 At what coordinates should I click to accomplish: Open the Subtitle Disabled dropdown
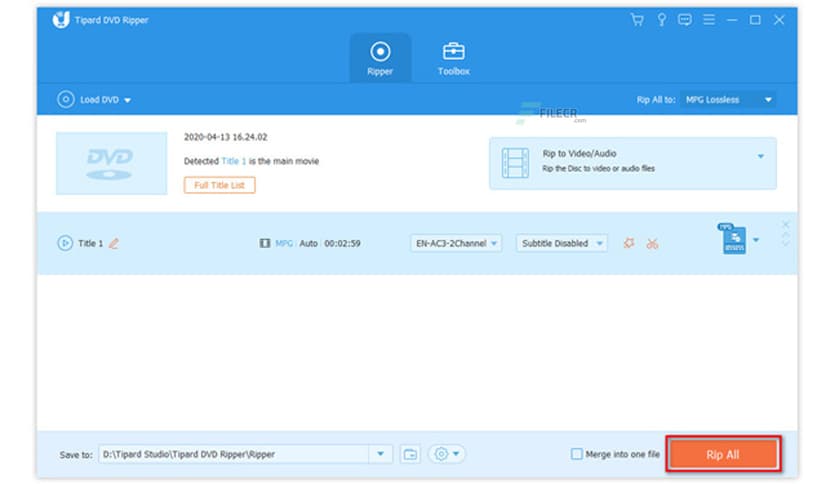(561, 243)
